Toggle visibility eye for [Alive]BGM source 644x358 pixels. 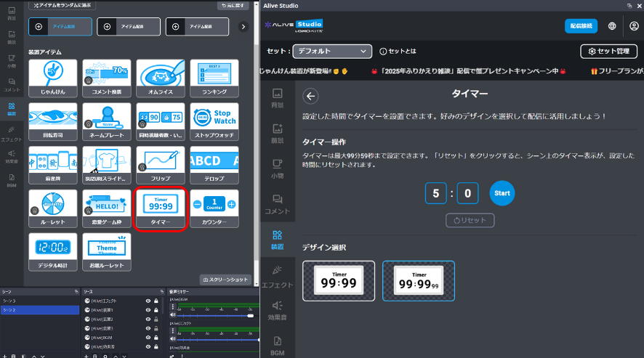pos(148,338)
